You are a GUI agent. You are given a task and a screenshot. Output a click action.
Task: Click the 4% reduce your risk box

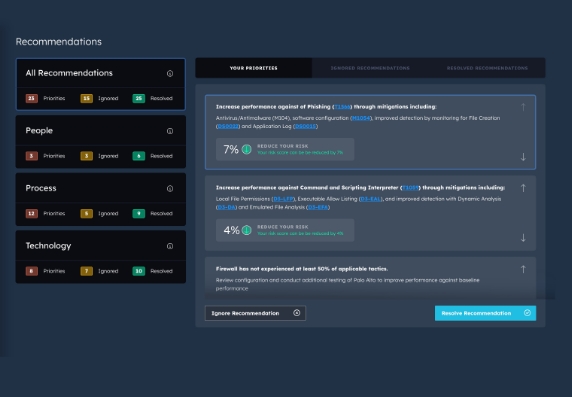(285, 230)
